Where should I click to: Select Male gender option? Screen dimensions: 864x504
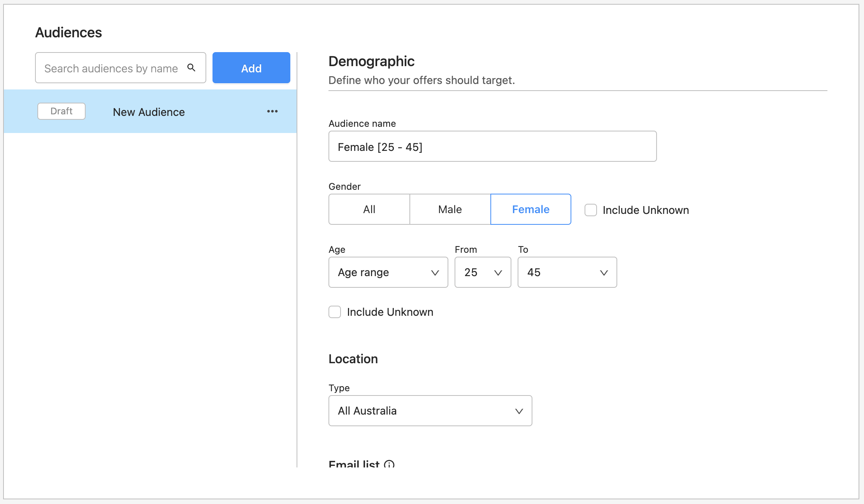coord(450,209)
